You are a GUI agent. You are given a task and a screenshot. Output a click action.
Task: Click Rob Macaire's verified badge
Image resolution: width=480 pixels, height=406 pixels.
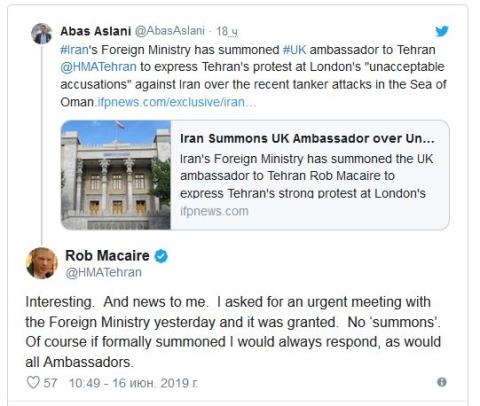click(161, 256)
